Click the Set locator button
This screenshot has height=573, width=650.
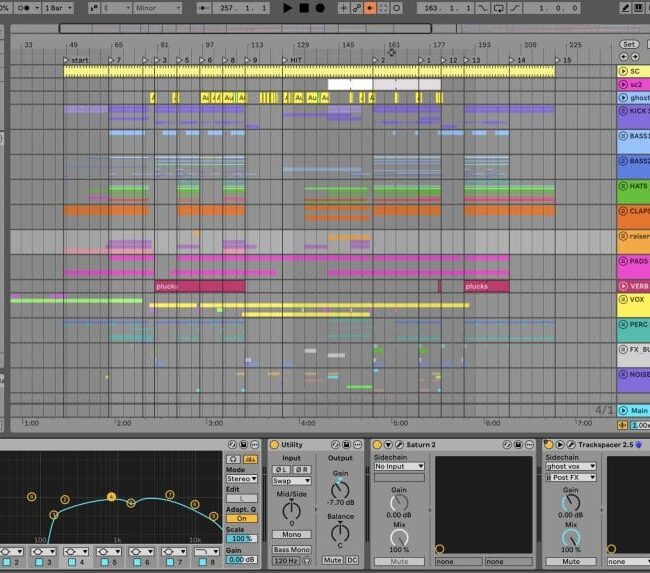coord(628,44)
